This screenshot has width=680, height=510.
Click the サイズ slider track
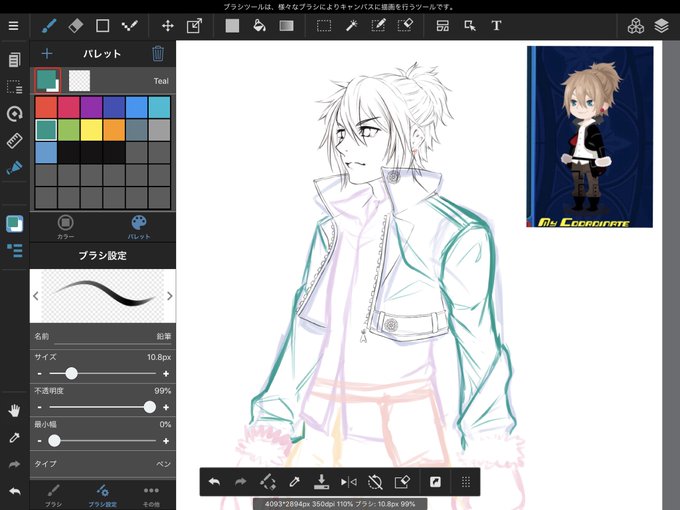pos(103,373)
